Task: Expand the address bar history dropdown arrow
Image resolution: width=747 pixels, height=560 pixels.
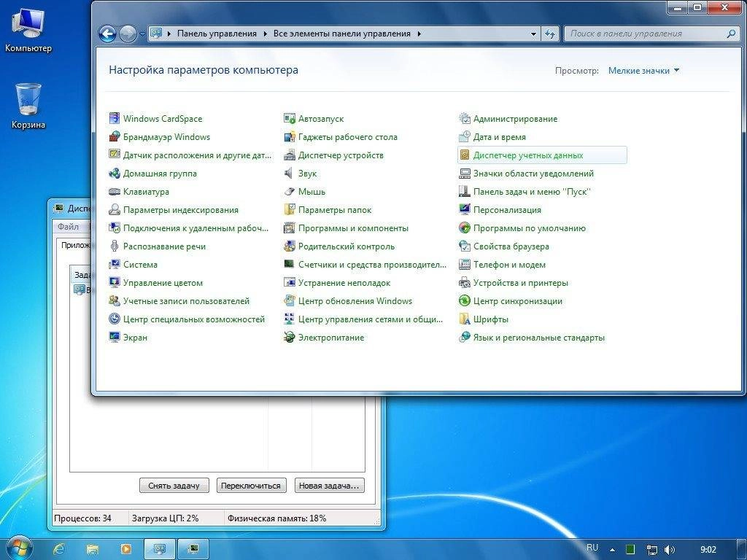Action: [533, 34]
